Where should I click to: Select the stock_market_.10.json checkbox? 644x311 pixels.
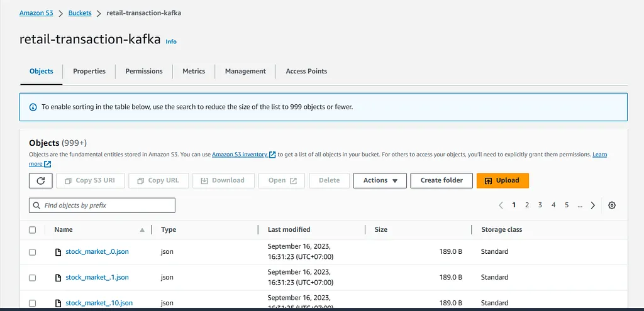[33, 303]
